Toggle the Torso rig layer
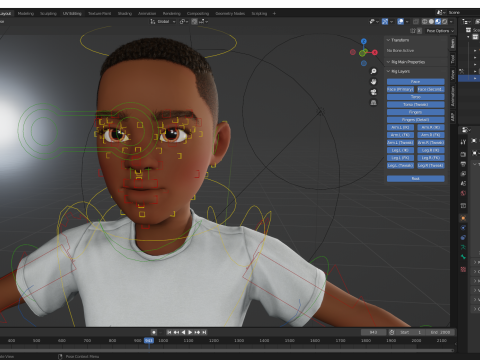 point(416,97)
